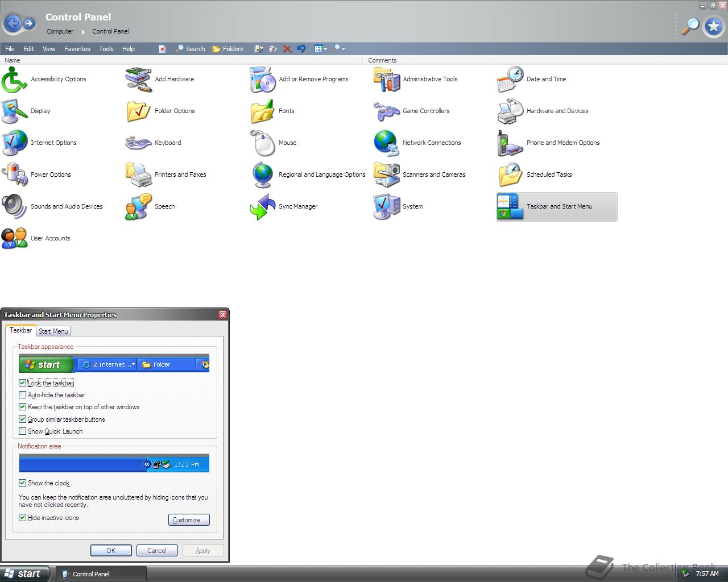This screenshot has height=582, width=728.
Task: Click the large magnifier search icon in header
Action: (x=690, y=26)
